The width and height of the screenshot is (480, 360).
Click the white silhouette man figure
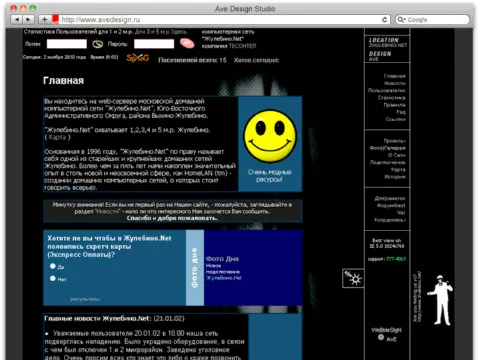[x=441, y=300]
